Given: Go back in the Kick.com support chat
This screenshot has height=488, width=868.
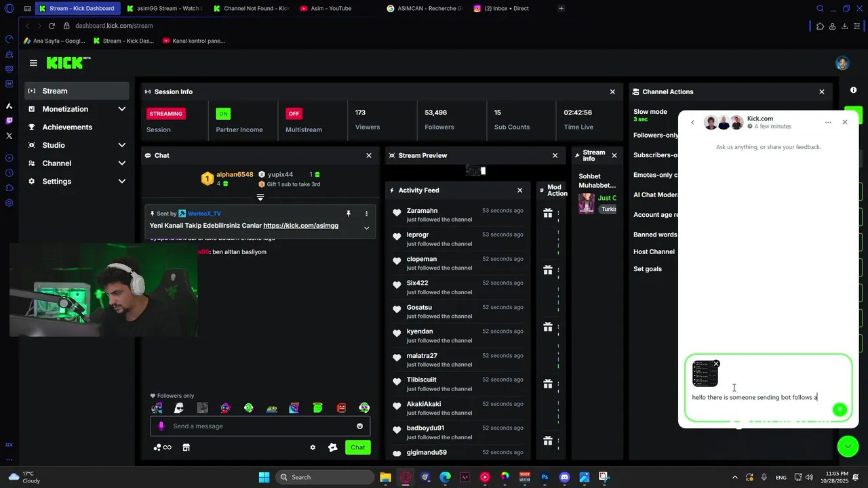Looking at the screenshot, I should pos(692,123).
